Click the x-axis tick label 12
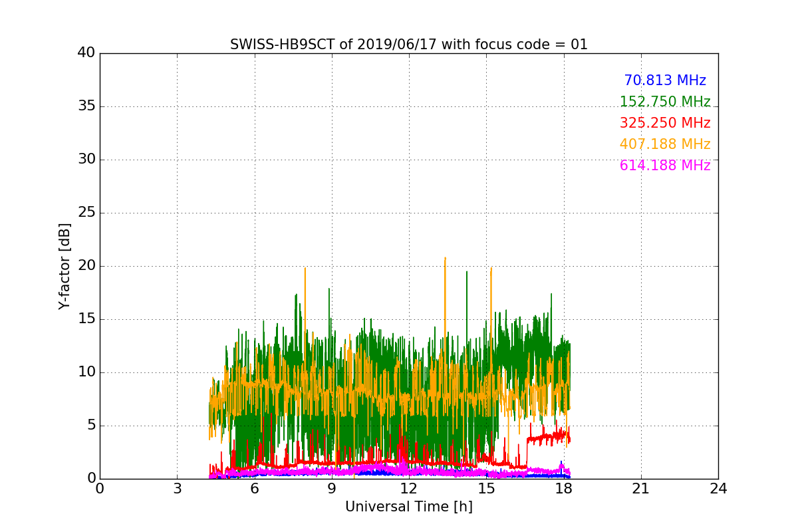The height and width of the screenshot is (532, 798). coord(409,489)
